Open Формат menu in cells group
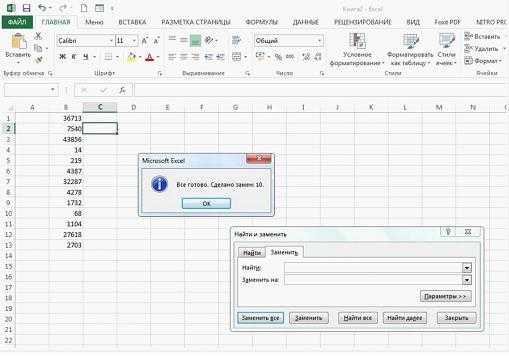509x364 pixels. (483, 61)
